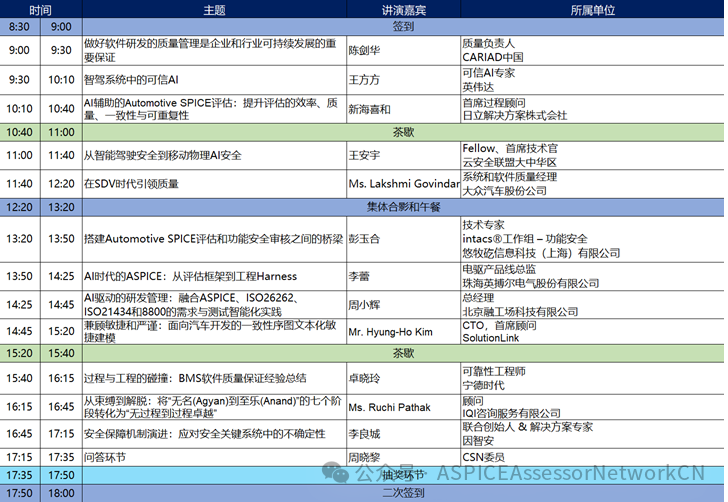Click speaker name 王安宇
Screen dimensions: 728x502
coord(364,155)
